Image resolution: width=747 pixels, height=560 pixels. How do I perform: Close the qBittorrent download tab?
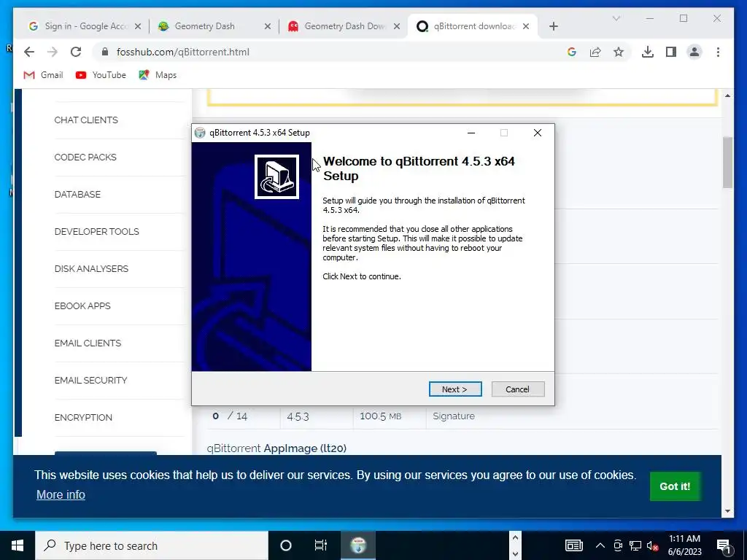(526, 26)
